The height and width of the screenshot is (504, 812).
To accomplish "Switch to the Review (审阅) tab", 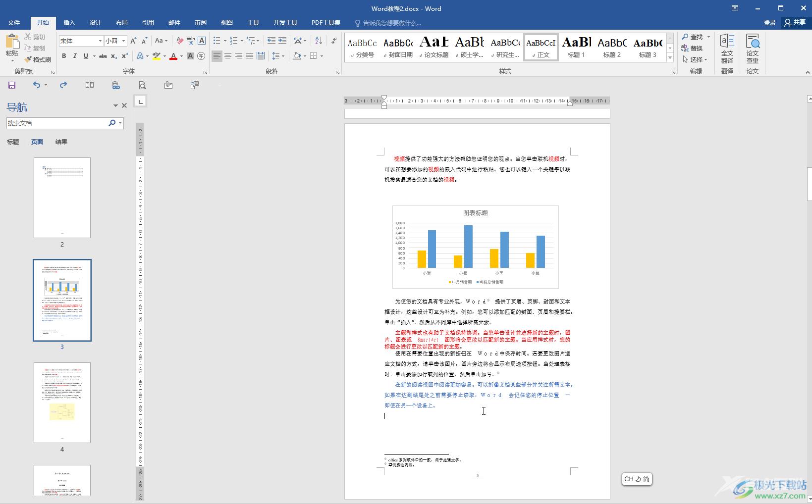I will [201, 23].
